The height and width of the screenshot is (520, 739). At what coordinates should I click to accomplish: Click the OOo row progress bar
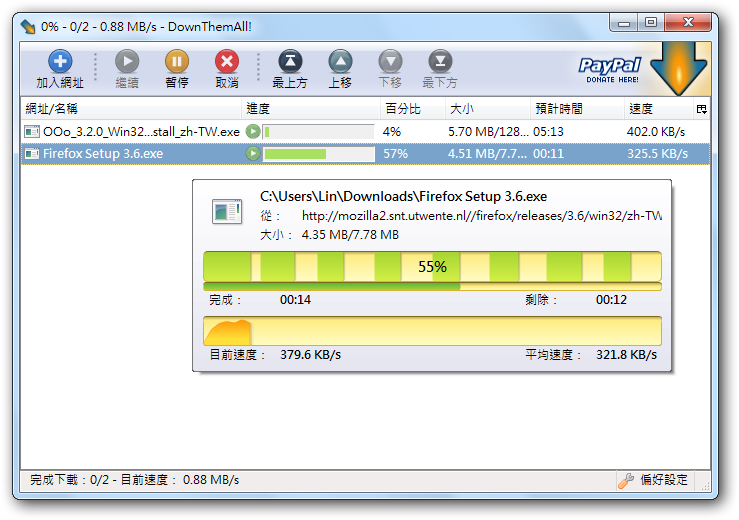[x=319, y=132]
